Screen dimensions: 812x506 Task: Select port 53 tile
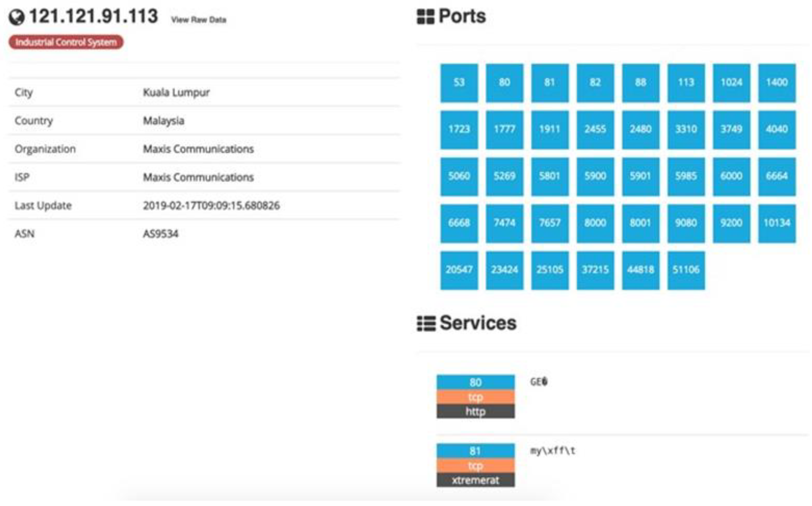click(459, 83)
